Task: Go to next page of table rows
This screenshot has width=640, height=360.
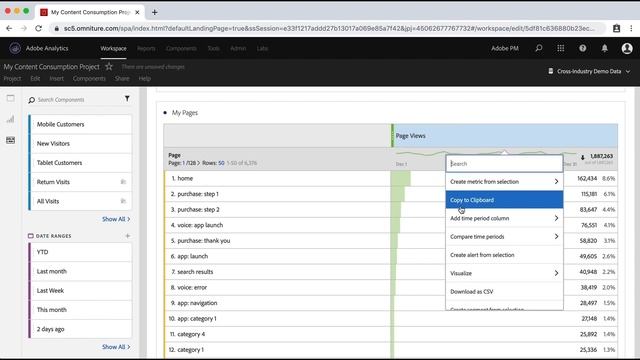Action: [199, 163]
